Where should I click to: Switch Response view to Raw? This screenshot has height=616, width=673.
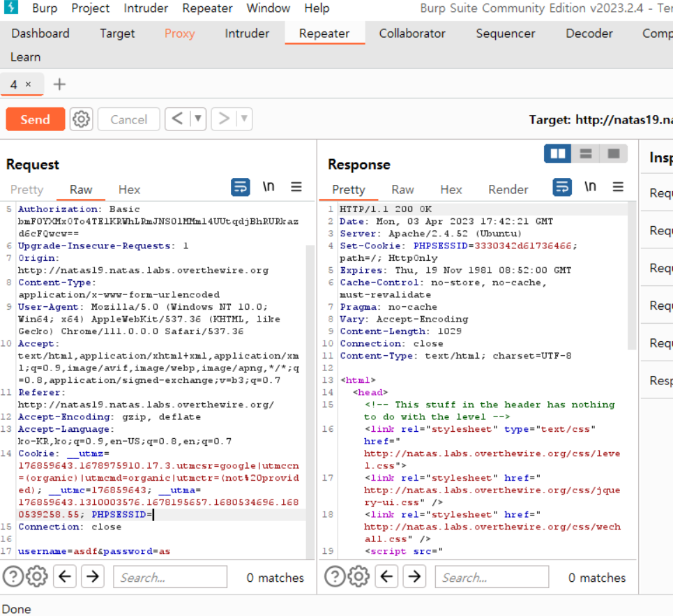402,190
